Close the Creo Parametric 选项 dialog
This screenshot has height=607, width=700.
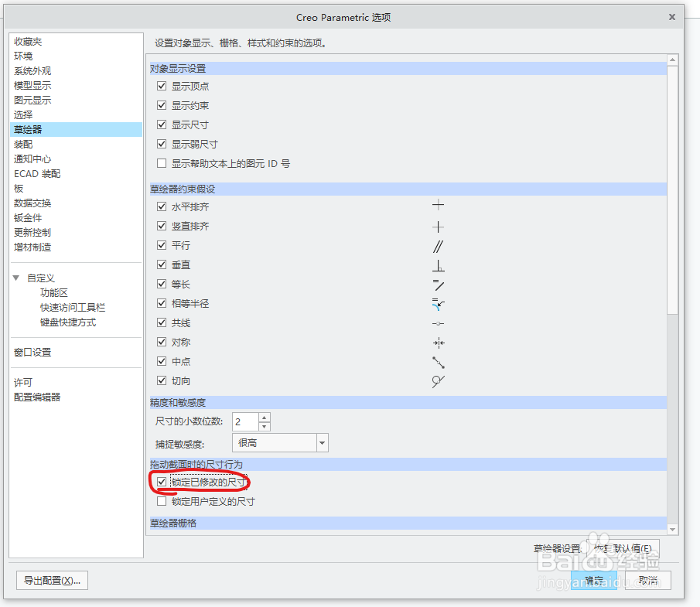click(672, 17)
